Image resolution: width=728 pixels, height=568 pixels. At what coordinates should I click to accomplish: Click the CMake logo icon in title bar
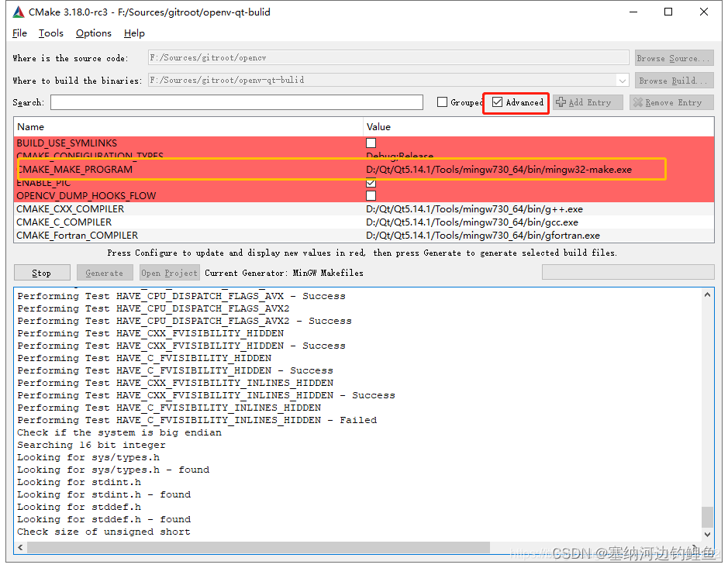(x=18, y=12)
